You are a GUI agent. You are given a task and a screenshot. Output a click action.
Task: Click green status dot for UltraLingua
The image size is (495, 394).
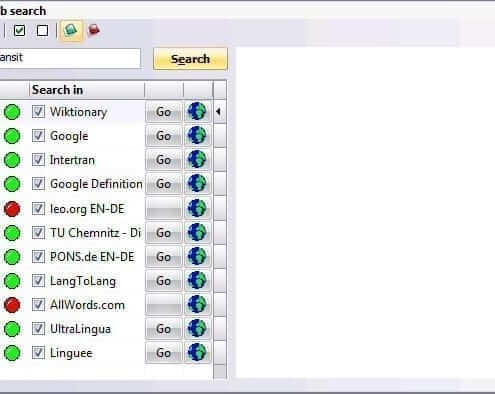(x=12, y=329)
